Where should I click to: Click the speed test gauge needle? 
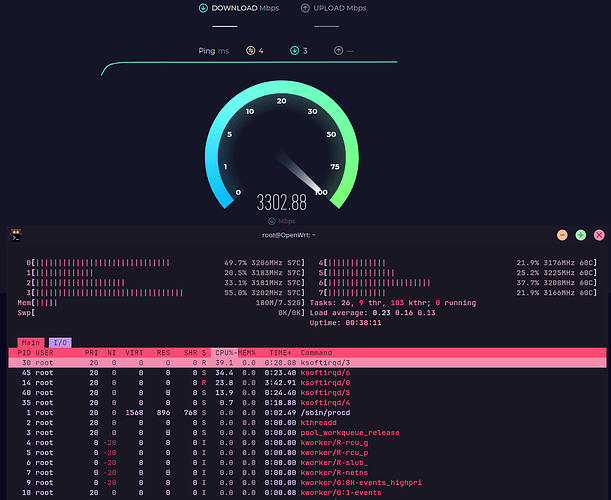299,171
